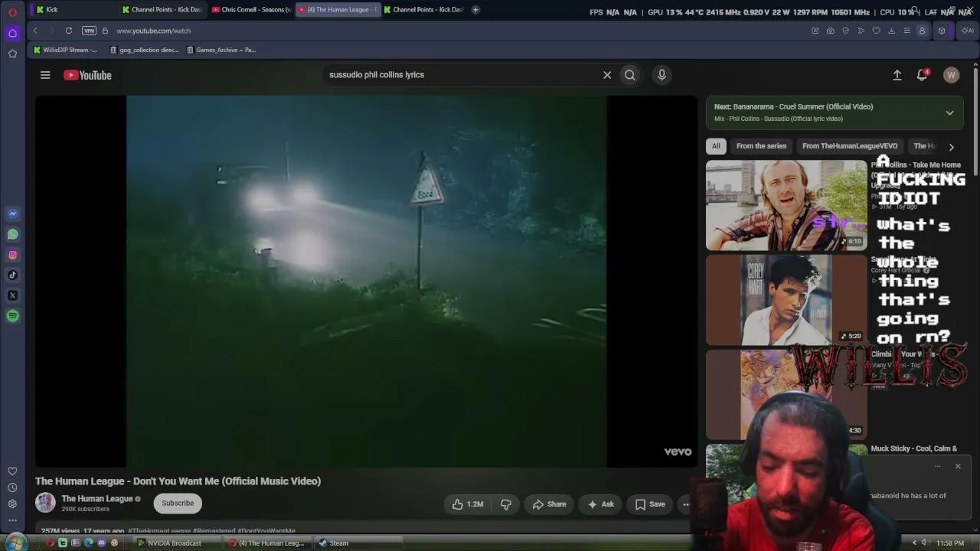
Task: Open the sidebar bookmarks heart icon
Action: (x=12, y=471)
